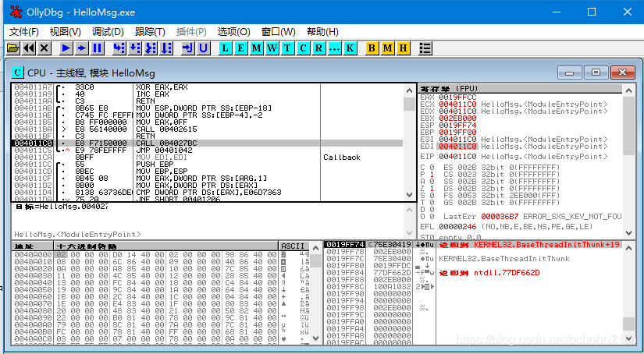Open References window with R button
Viewport: 644px width, 354px height.
(318, 48)
